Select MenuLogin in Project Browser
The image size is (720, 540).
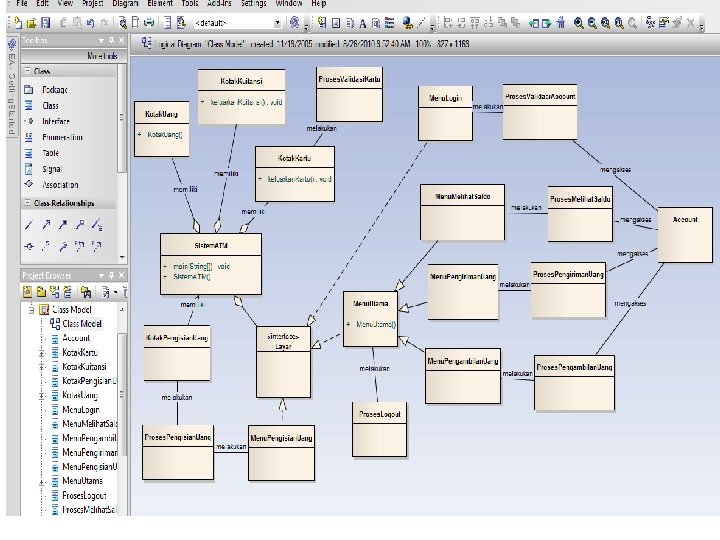pos(81,410)
